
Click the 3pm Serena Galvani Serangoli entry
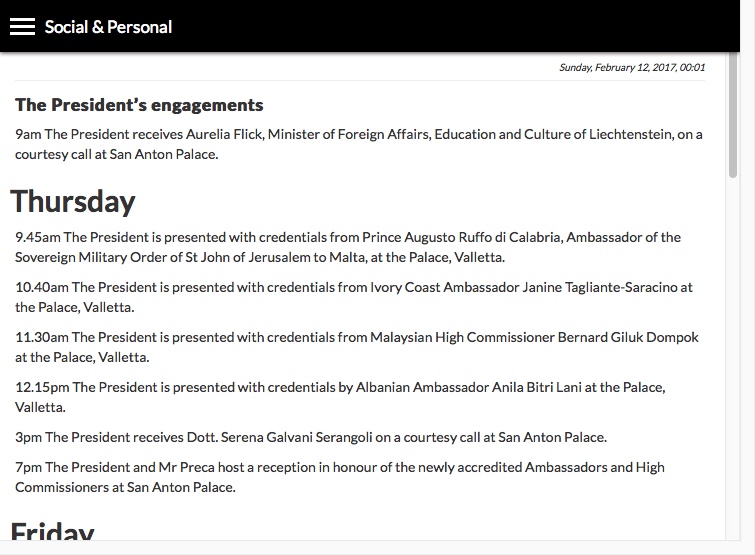[x=311, y=437]
